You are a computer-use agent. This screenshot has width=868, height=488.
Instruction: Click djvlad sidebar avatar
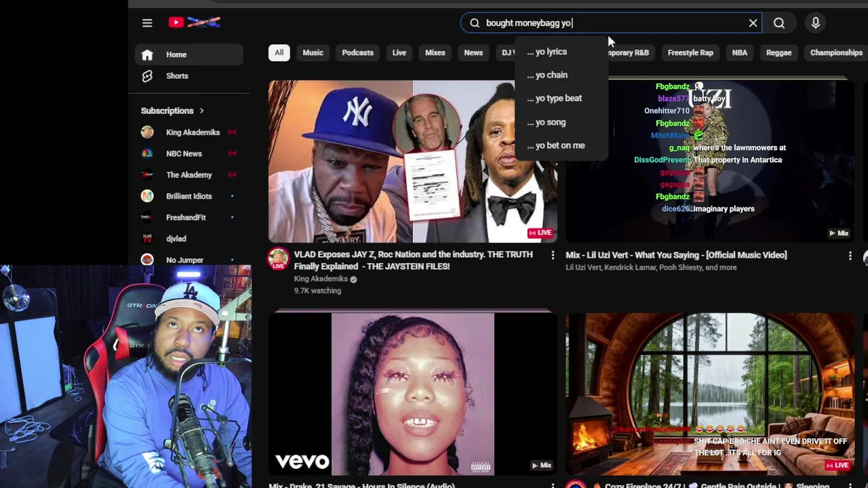pyautogui.click(x=147, y=239)
